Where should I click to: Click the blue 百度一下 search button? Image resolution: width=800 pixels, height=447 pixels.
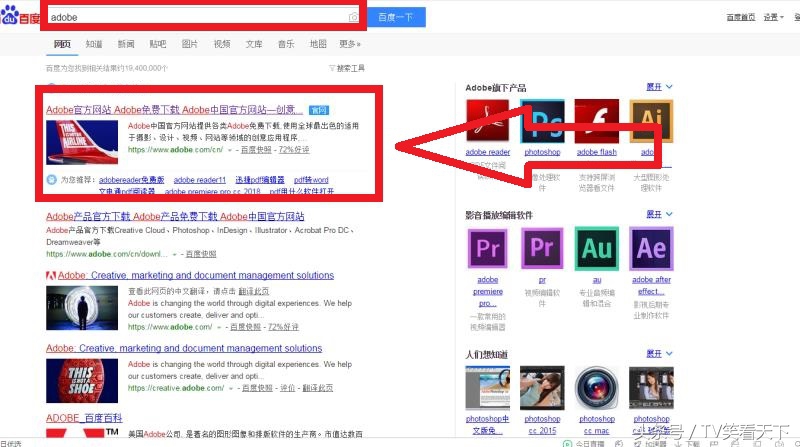point(396,17)
